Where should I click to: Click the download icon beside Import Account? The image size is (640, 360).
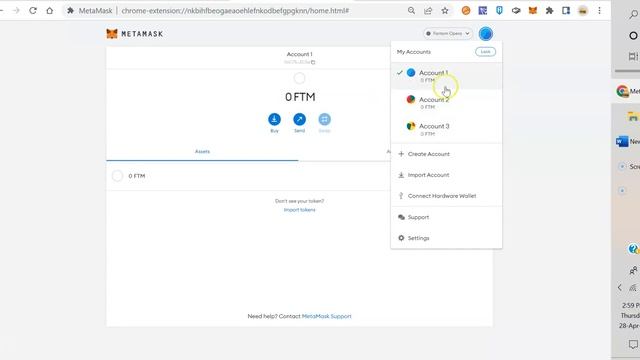401,175
